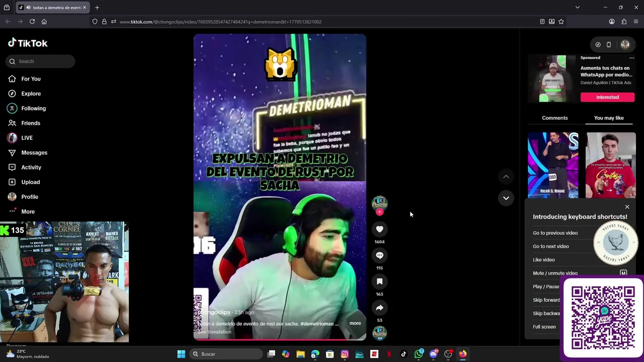
Task: Click the Mute / unmute video shortcut row
Action: pyautogui.click(x=580, y=273)
